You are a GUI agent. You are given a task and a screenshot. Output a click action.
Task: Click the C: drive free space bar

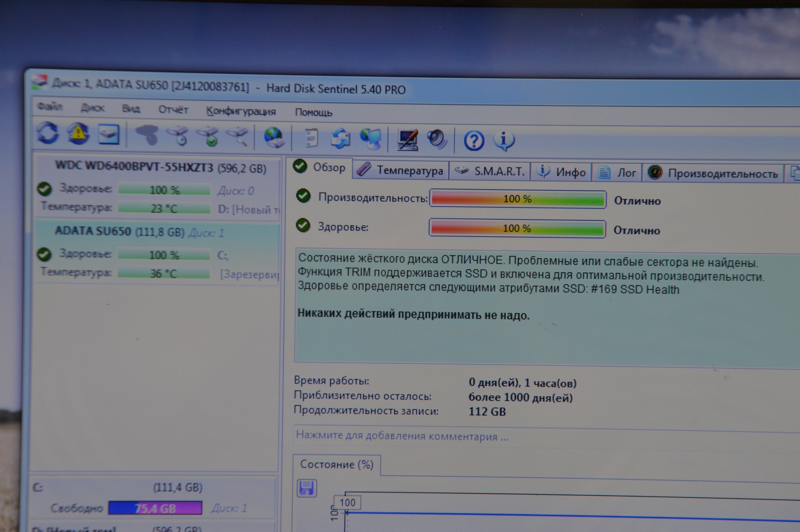(x=155, y=508)
